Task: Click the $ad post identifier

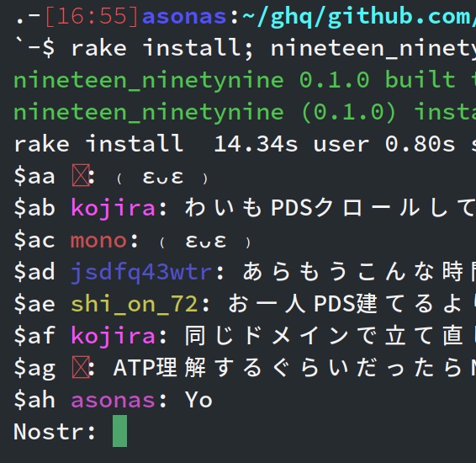Action: pyautogui.click(x=34, y=272)
